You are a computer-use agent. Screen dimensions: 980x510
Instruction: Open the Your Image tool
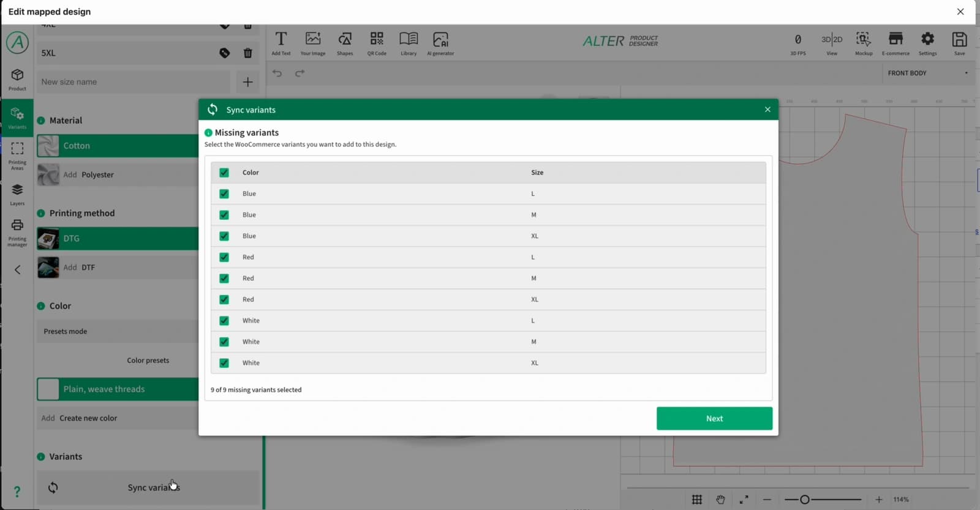click(x=313, y=43)
